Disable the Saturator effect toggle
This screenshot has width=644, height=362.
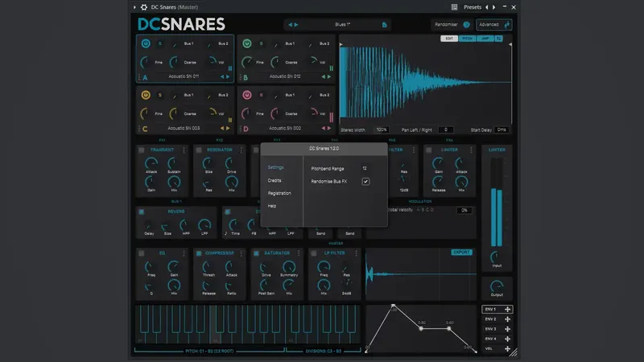point(256,253)
